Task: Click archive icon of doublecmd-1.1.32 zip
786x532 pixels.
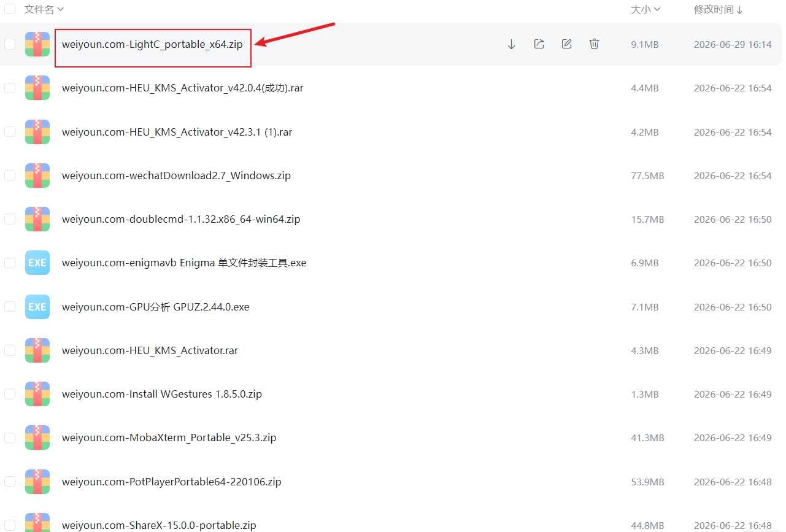Action: [37, 219]
